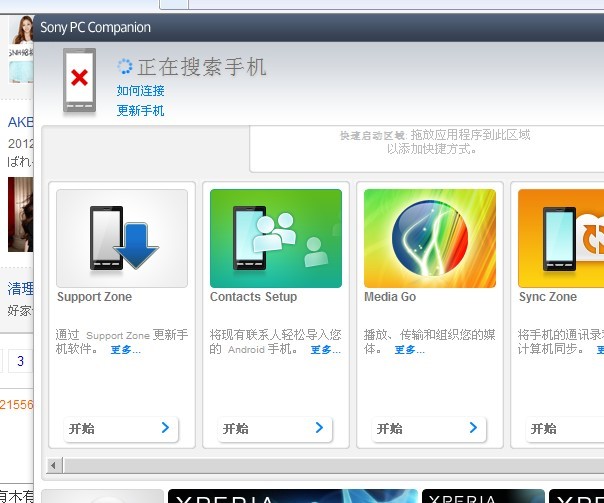The height and width of the screenshot is (503, 604).
Task: Open the Support Zone application tile
Action: (x=122, y=238)
